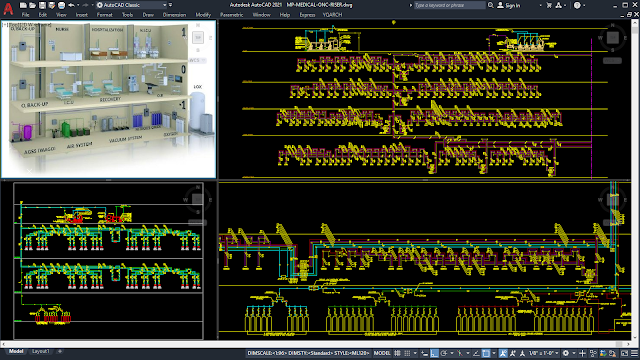The width and height of the screenshot is (640, 360).
Task: Click the Clean Screen icon
Action: (624, 353)
